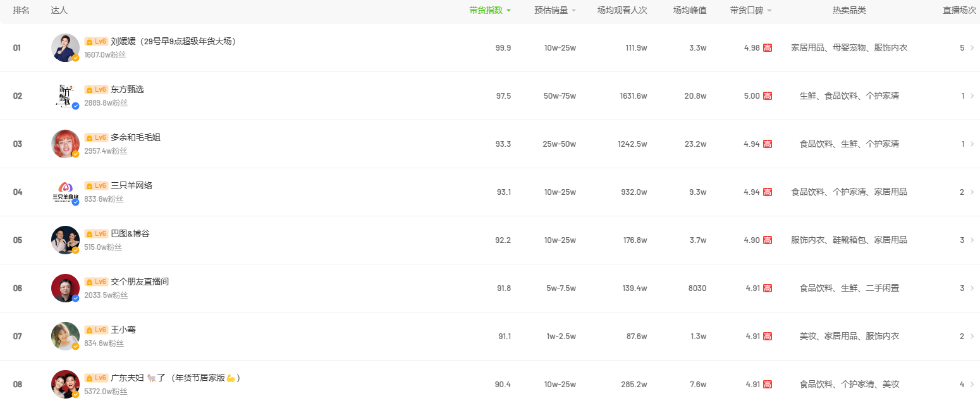Expand row 02 chevron for 东方甄选
The width and height of the screenshot is (980, 408).
tap(972, 96)
